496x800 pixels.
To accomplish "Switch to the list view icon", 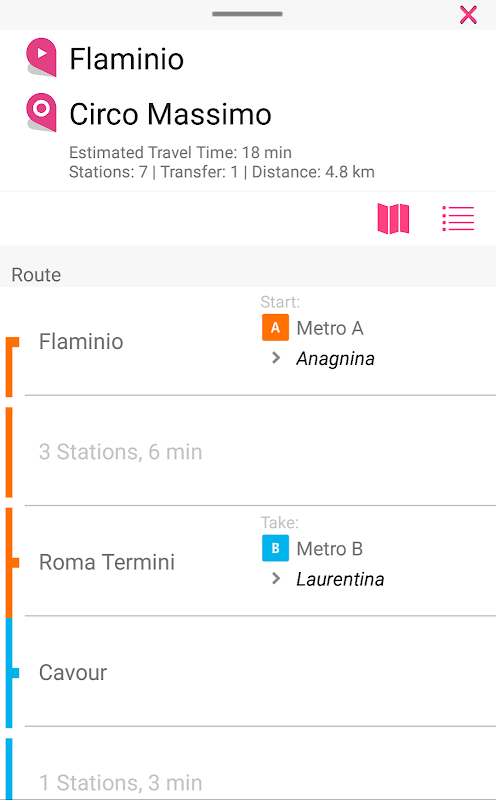I will tap(458, 219).
